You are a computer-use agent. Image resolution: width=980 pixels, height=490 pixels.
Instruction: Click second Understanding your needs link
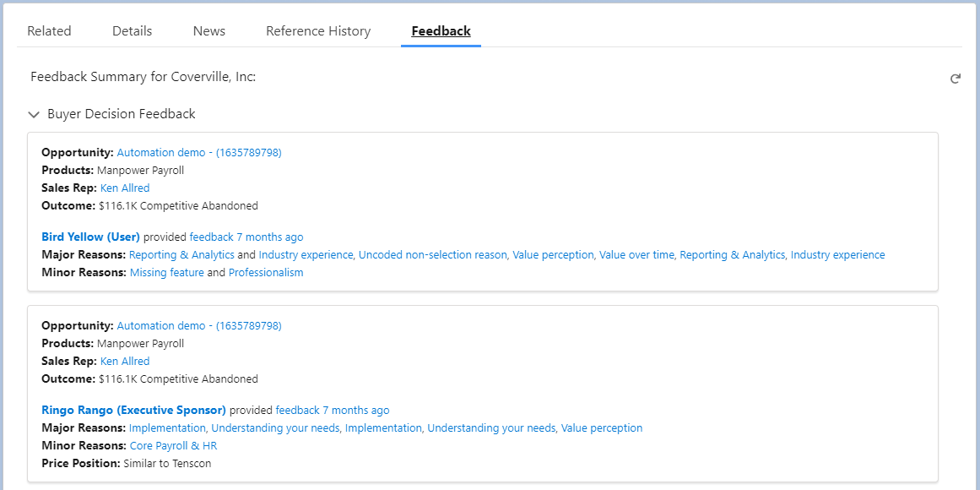pos(491,428)
